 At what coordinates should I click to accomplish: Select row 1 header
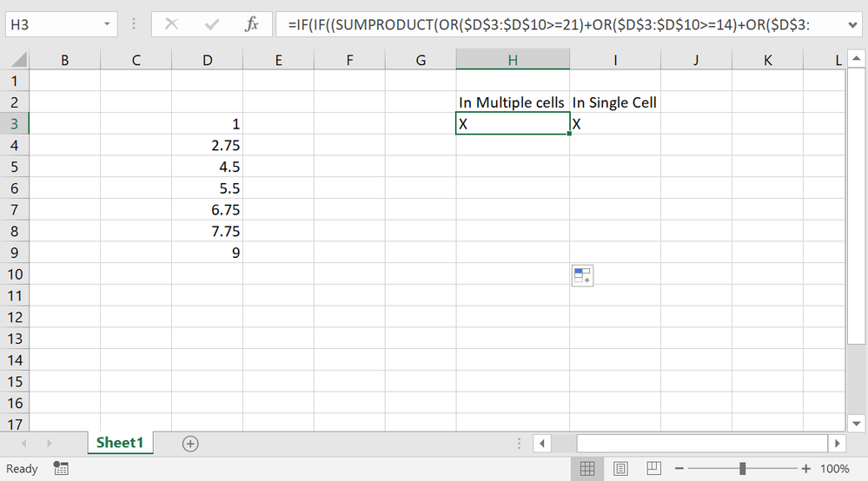15,82
